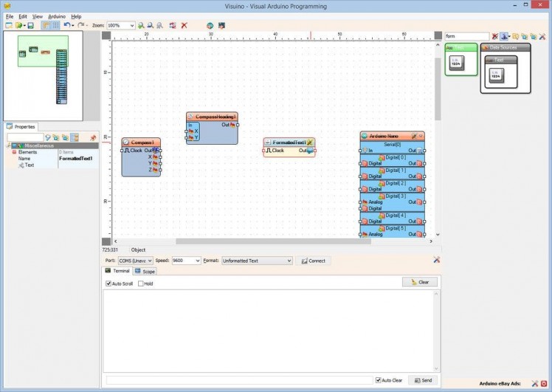Click the Undo arrow in the toolbar
Image resolution: width=552 pixels, height=392 pixels.
(x=67, y=25)
